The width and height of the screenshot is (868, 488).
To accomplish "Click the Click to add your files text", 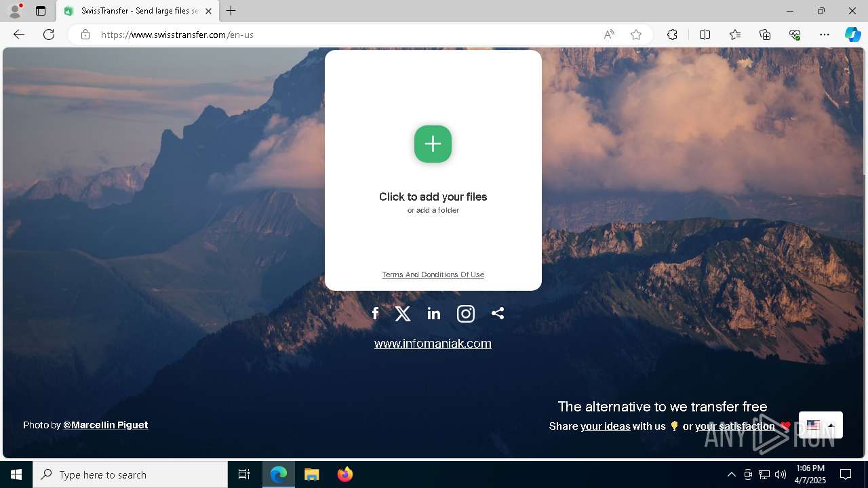I will [433, 197].
